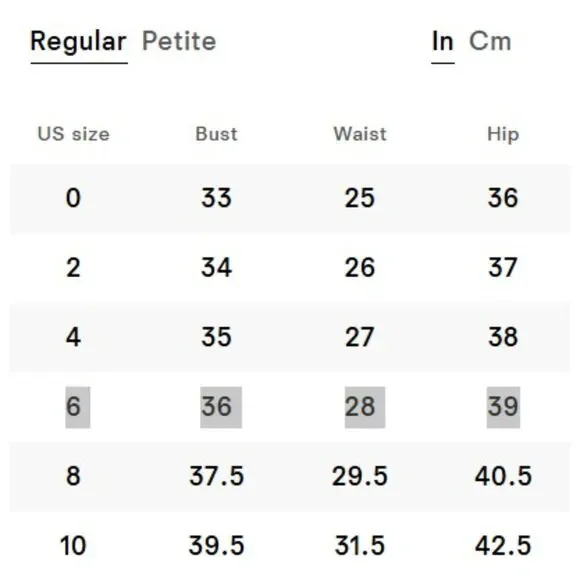The height and width of the screenshot is (580, 580).
Task: Select the In units option
Action: point(443,41)
